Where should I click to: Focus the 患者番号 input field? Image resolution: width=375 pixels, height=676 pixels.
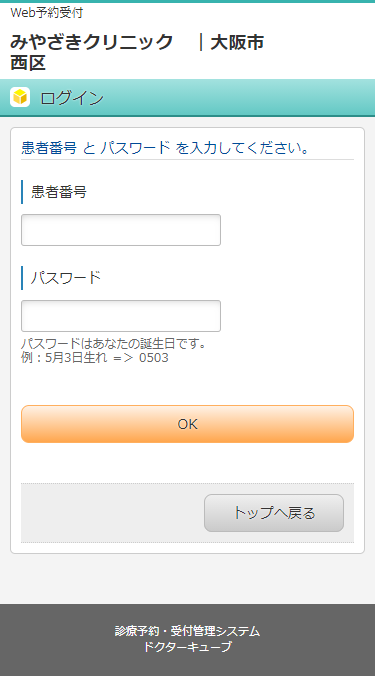pyautogui.click(x=121, y=230)
